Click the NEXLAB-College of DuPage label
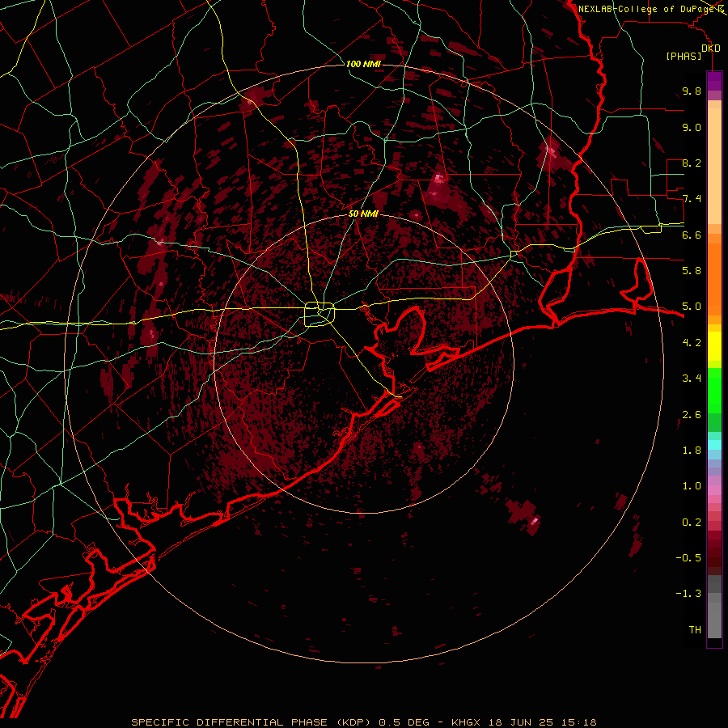The image size is (728, 728). 647,9
